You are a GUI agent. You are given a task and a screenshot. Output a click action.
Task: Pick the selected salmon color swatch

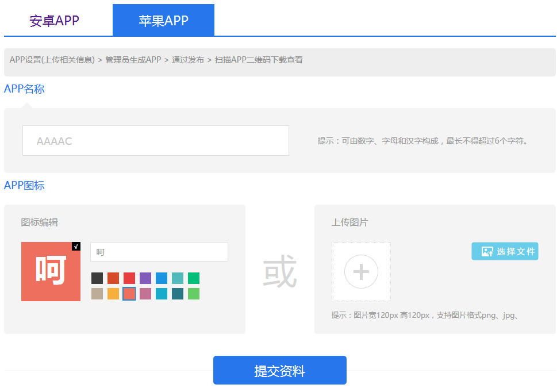coord(129,294)
